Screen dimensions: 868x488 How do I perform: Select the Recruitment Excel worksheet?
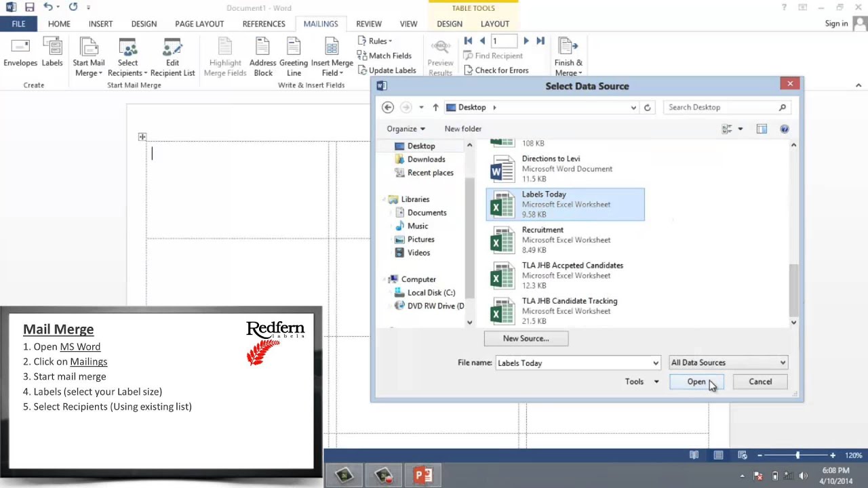[565, 240]
